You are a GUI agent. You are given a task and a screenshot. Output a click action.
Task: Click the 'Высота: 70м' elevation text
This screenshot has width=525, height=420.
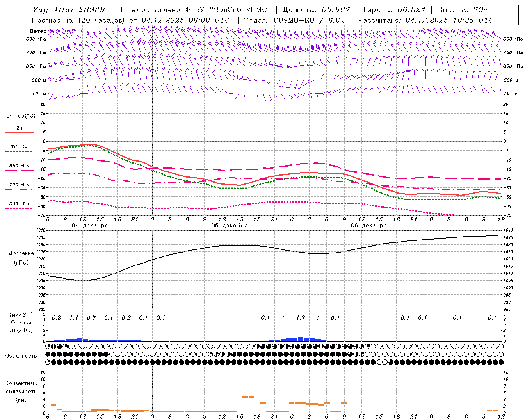point(463,10)
